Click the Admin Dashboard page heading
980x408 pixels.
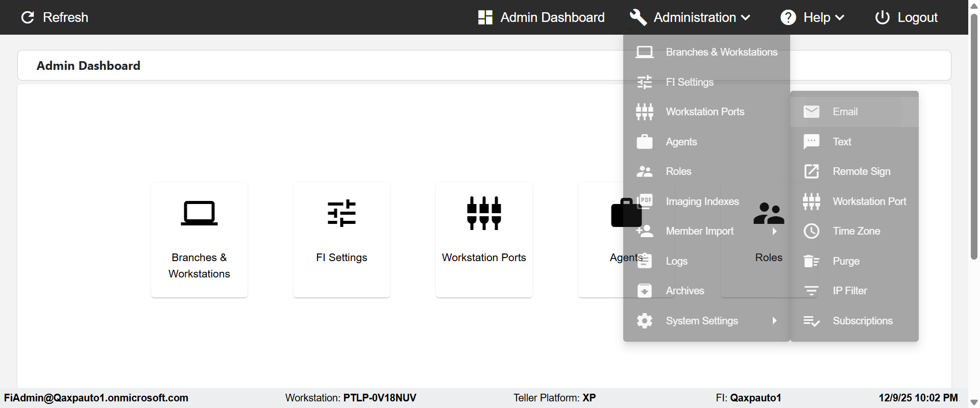(88, 66)
